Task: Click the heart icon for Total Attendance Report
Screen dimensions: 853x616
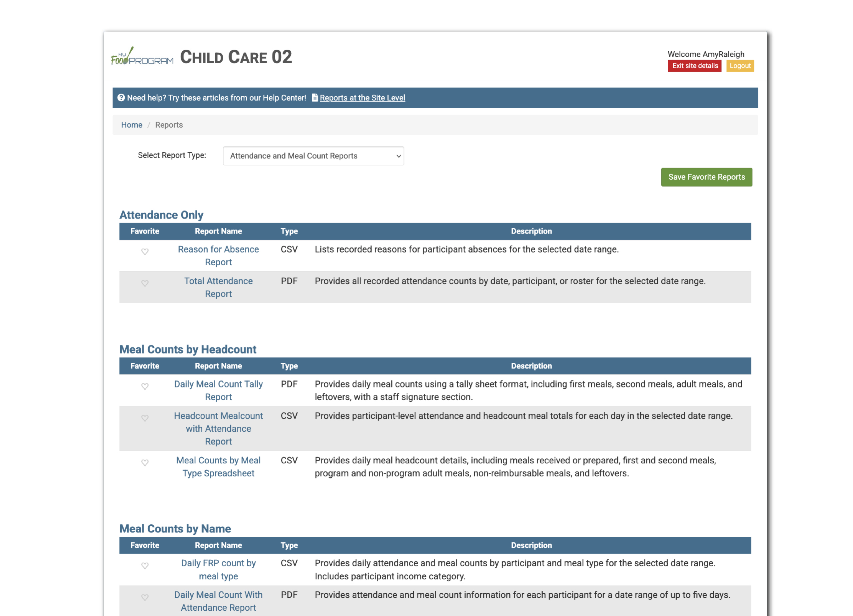Action: click(145, 284)
